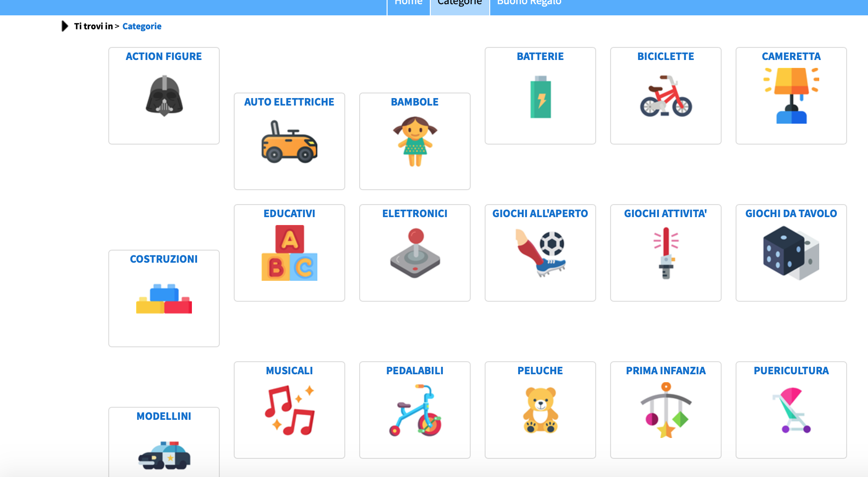
Task: Click the ABC blocks Educativi icon
Action: click(289, 253)
